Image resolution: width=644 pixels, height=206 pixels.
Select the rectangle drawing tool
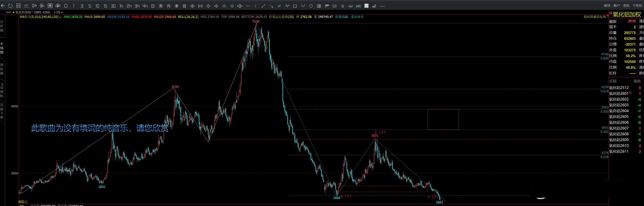coord(295,6)
